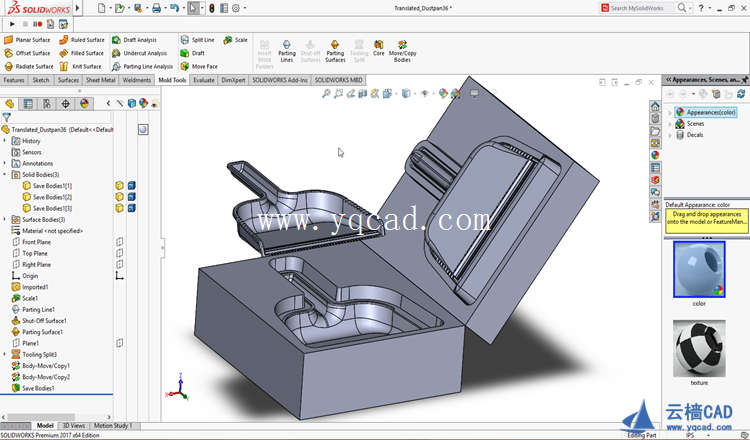
Task: Open the SolidWorks menu flyout arrow
Action: [x=77, y=8]
